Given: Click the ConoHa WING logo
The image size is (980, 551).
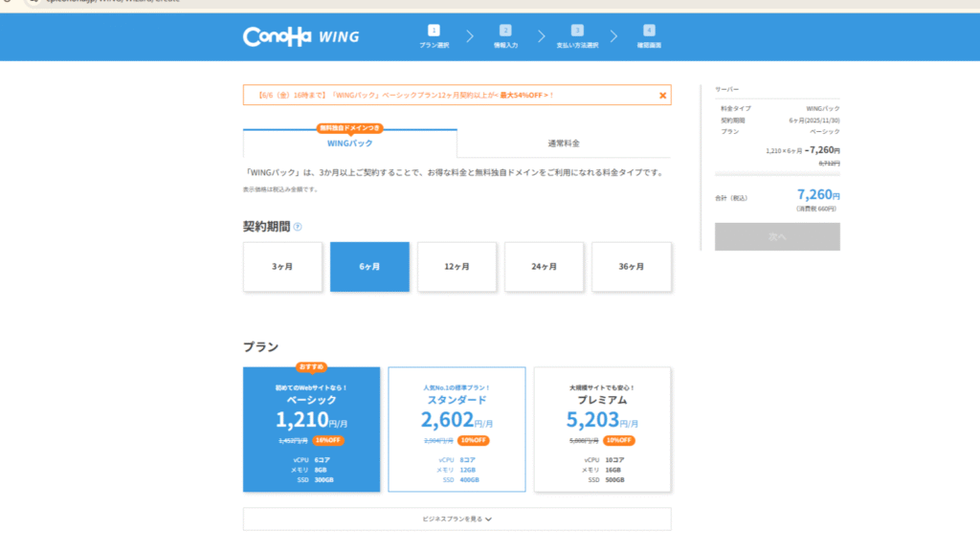Looking at the screenshot, I should click(x=301, y=36).
